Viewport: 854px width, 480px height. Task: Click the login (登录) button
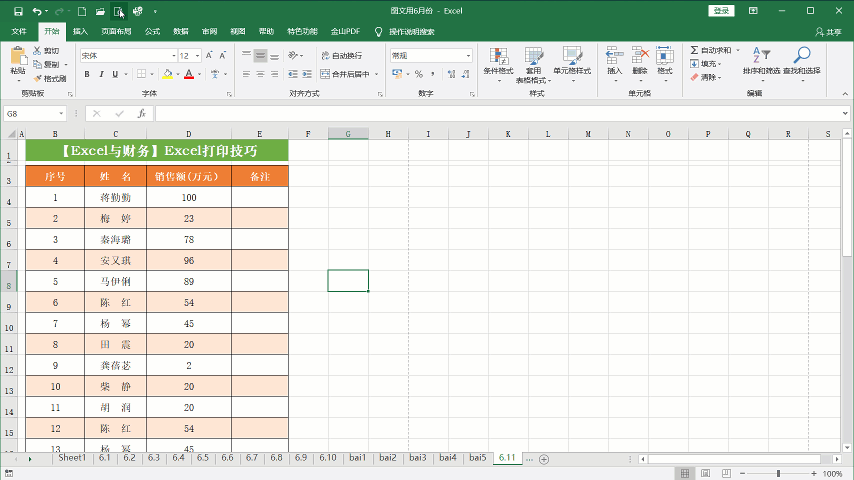[721, 11]
